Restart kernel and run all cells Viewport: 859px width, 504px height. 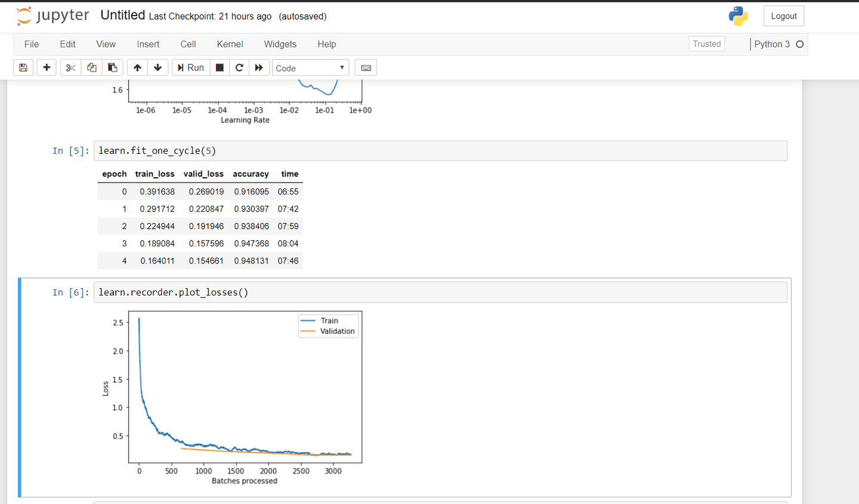click(259, 67)
